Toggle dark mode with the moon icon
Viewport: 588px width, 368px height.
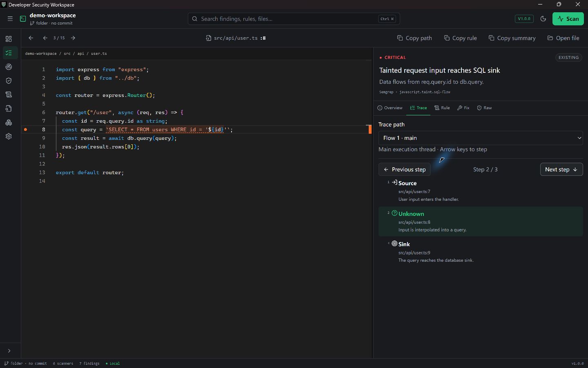tap(543, 19)
